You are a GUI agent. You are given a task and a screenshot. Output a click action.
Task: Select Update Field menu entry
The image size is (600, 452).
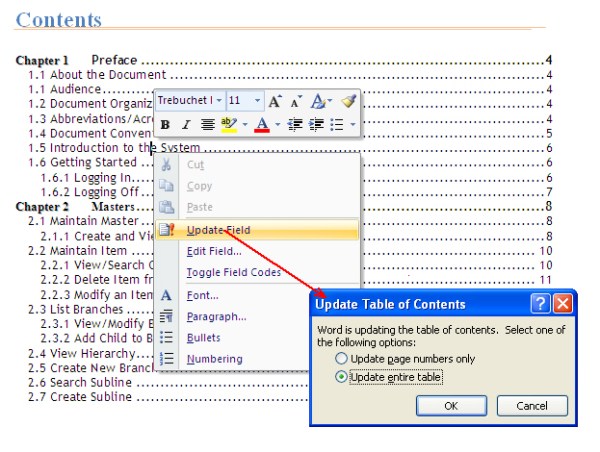pos(257,230)
